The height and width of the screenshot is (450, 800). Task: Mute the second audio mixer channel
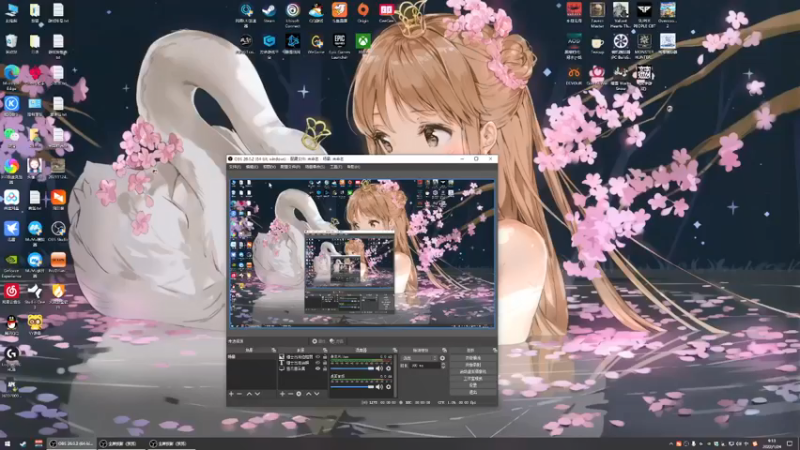[x=379, y=387]
